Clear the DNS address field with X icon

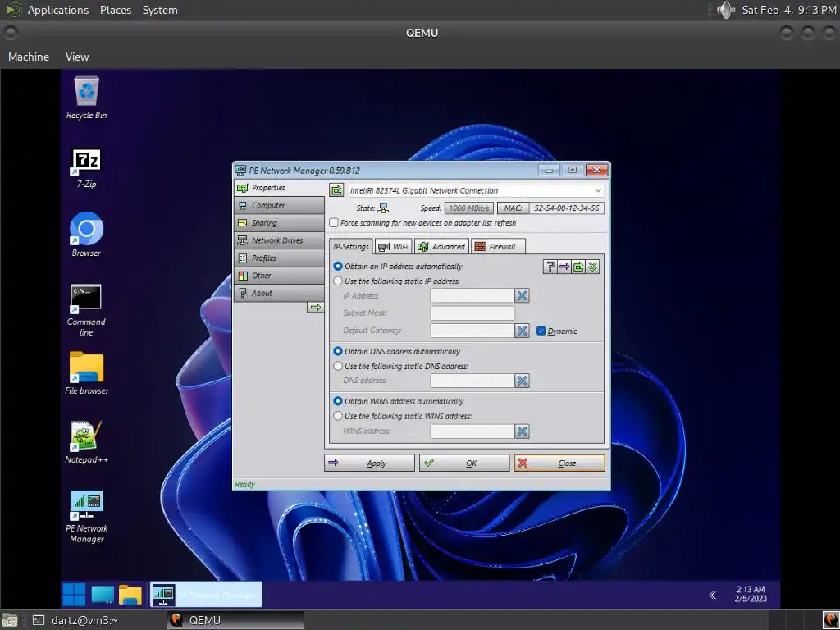[522, 381]
